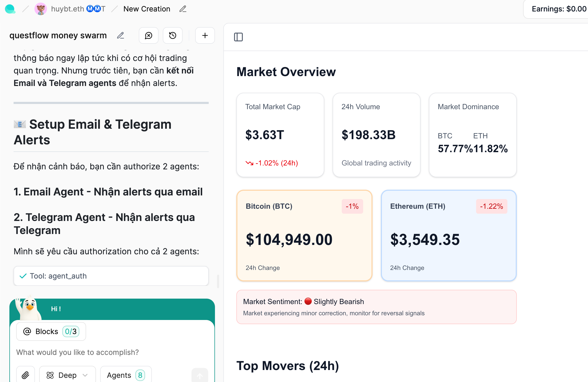Click the clear chat bubble icon
The width and height of the screenshot is (588, 382).
[x=149, y=35]
